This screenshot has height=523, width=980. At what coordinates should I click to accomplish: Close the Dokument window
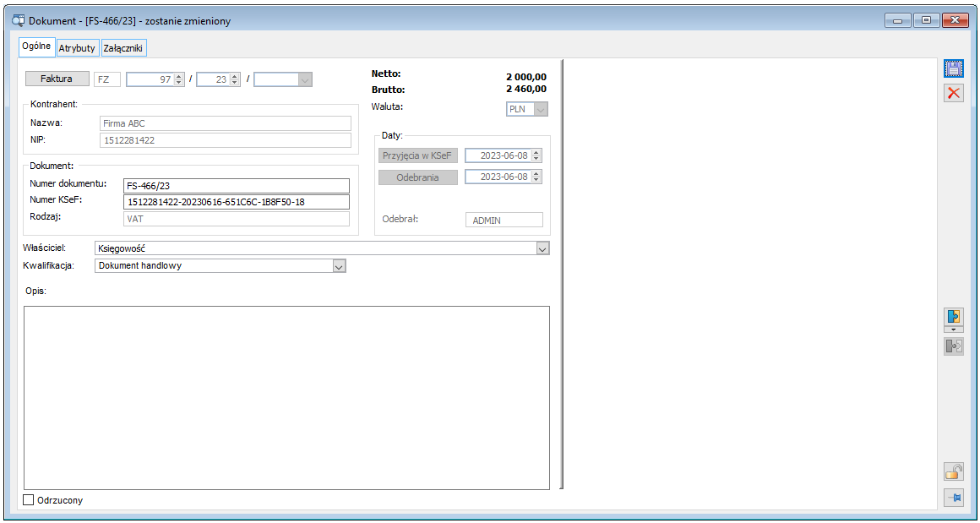955,20
